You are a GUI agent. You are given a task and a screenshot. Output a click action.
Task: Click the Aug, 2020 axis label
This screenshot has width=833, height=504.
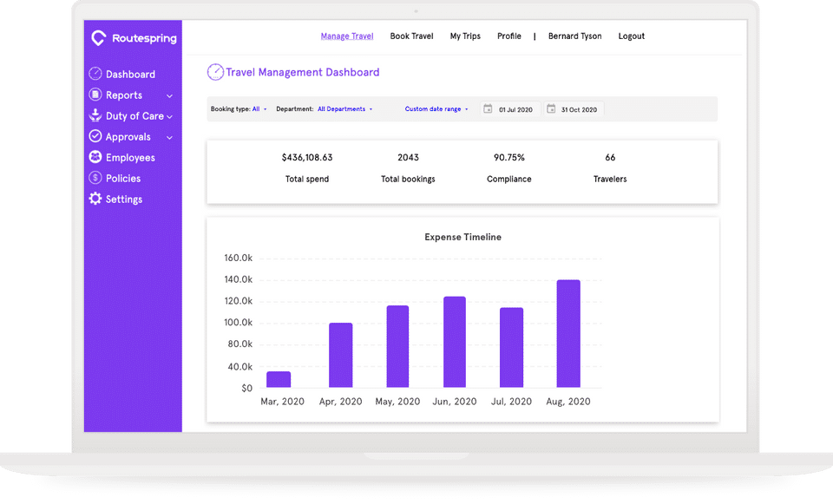coord(567,402)
